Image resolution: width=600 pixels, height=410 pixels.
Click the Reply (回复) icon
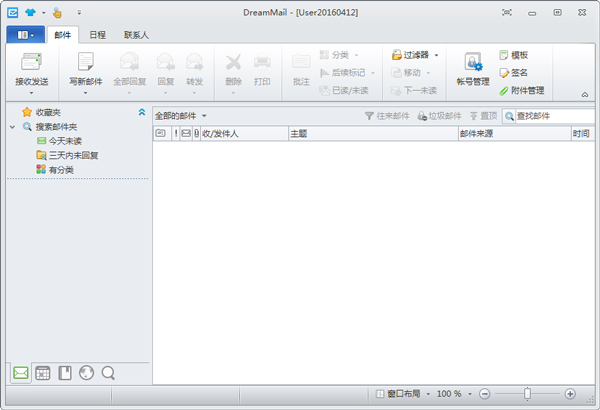166,62
